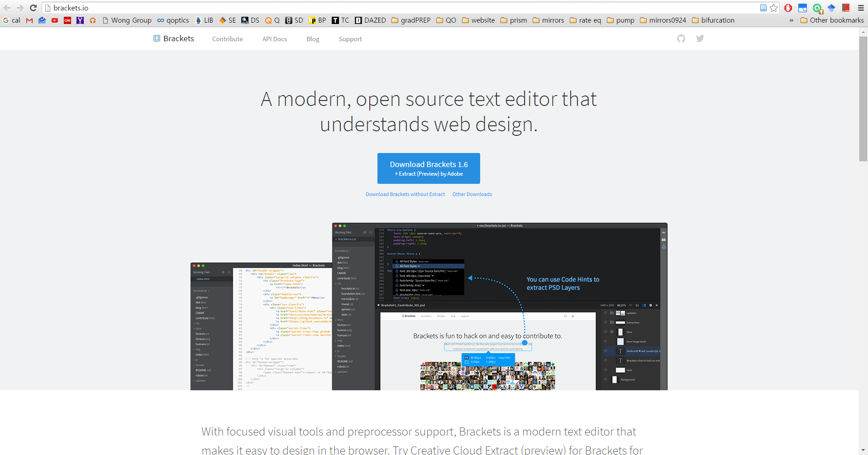Open the Google 'cal' bookmark

click(x=11, y=20)
